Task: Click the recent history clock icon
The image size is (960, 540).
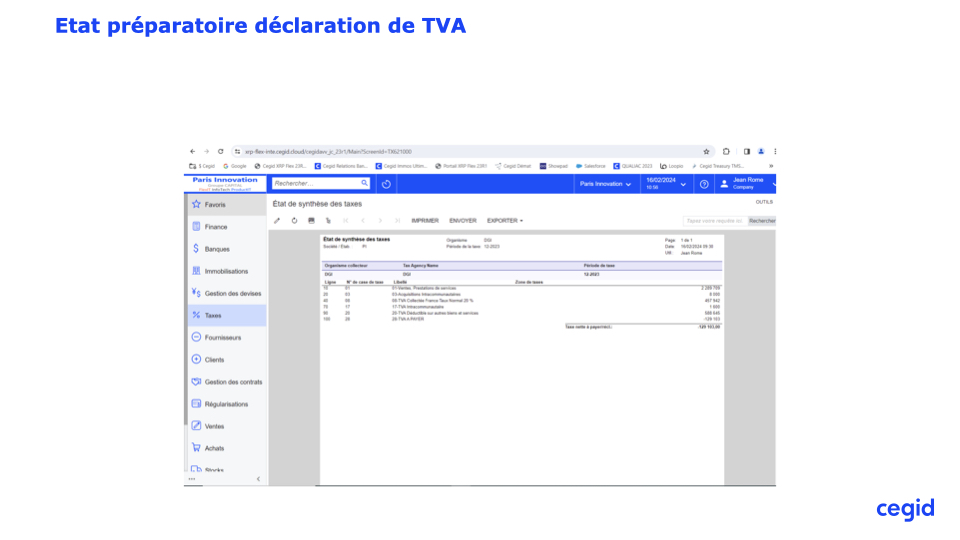Action: (x=387, y=184)
